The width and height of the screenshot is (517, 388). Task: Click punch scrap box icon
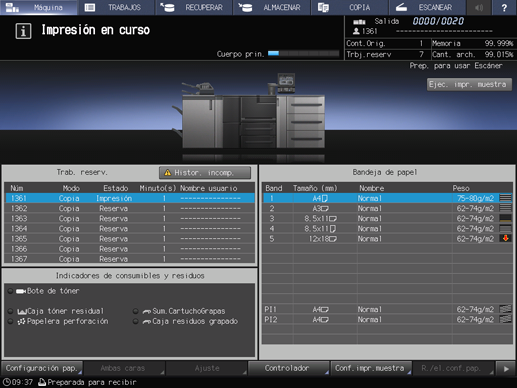22,322
